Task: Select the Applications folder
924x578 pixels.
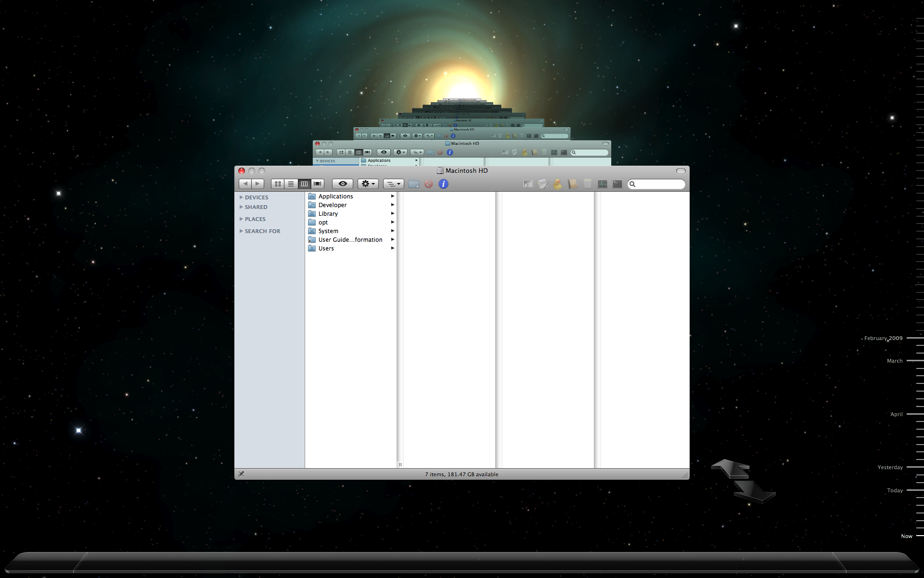Action: point(335,197)
